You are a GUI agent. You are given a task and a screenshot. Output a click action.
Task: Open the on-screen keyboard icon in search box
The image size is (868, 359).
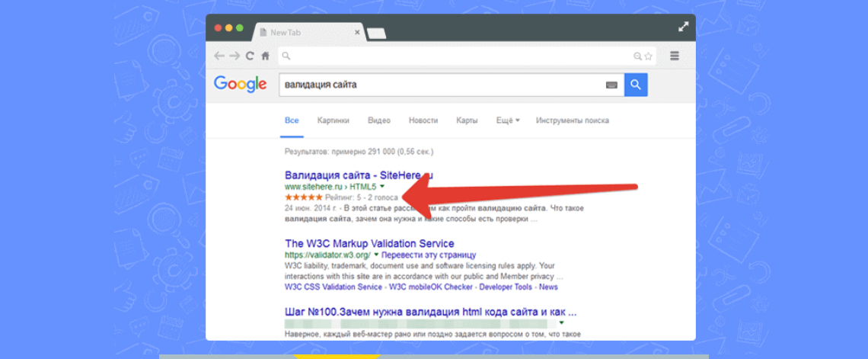tap(611, 85)
